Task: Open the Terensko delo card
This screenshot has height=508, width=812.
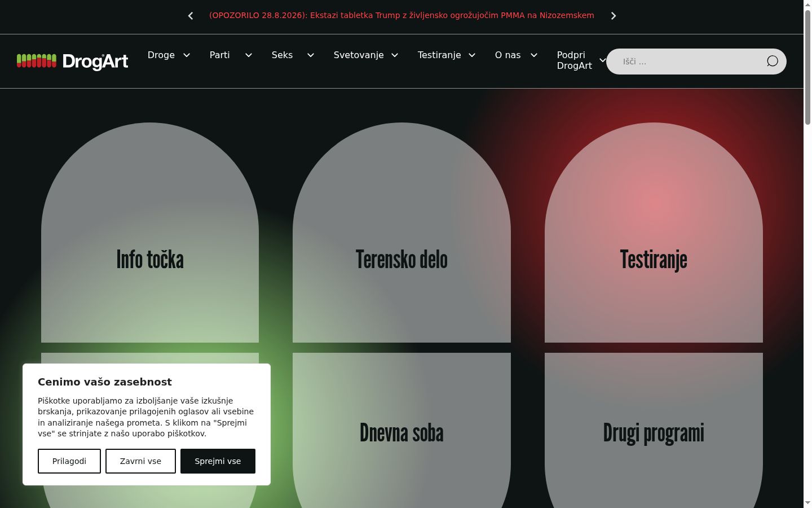Action: click(x=401, y=233)
